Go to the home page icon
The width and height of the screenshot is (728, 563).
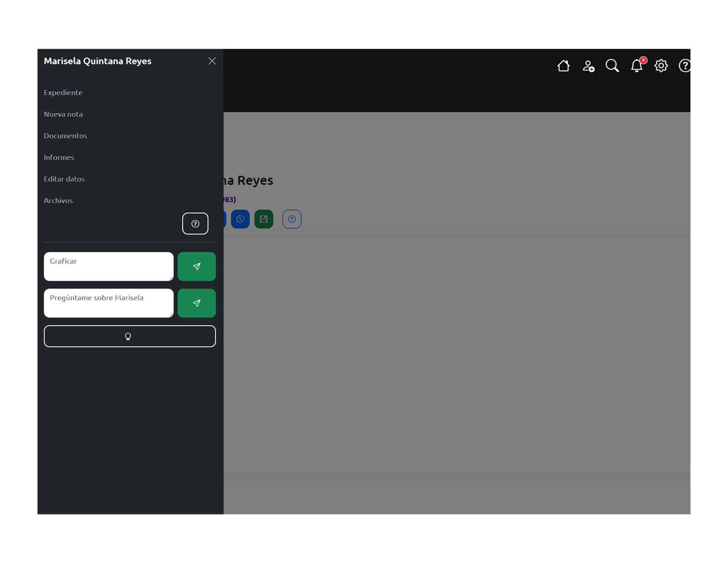tap(563, 66)
